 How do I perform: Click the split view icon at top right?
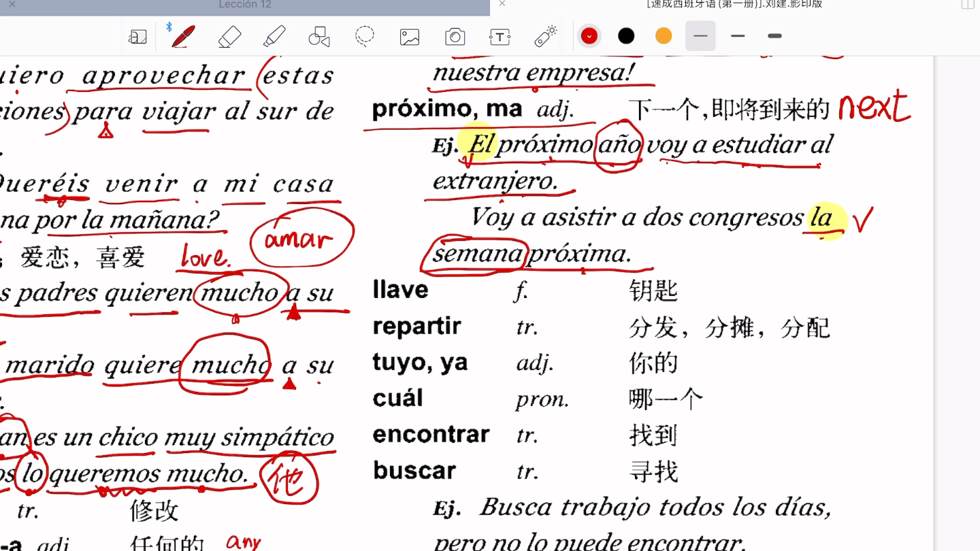967,4
